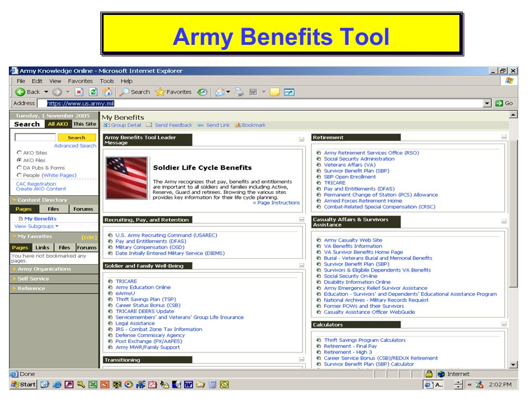Switch to All AKO search tab

58,124
